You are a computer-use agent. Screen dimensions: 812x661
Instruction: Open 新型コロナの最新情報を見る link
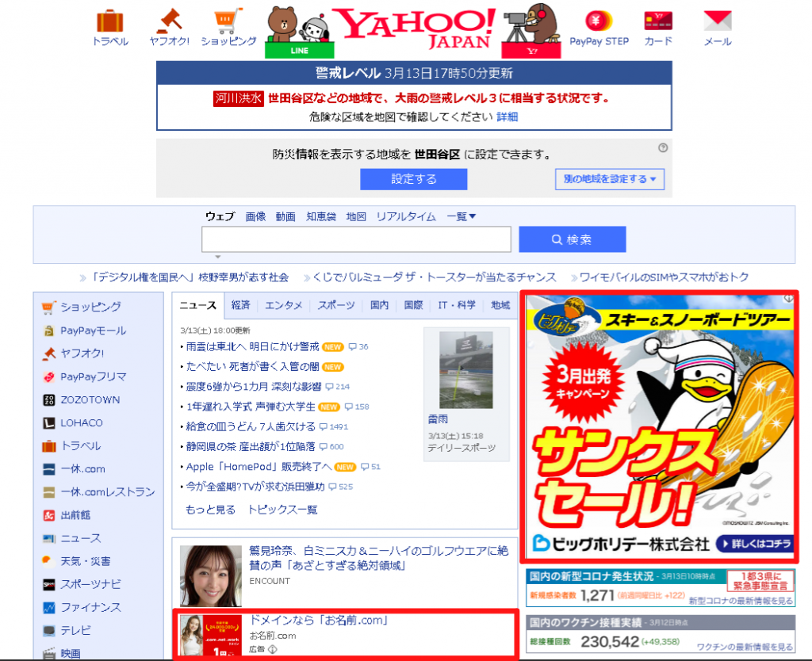point(741,601)
